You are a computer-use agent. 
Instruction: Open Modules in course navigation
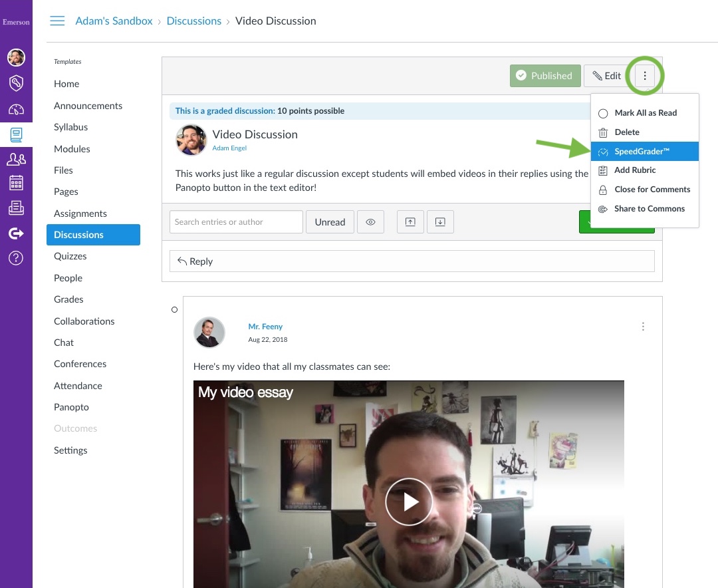[72, 149]
